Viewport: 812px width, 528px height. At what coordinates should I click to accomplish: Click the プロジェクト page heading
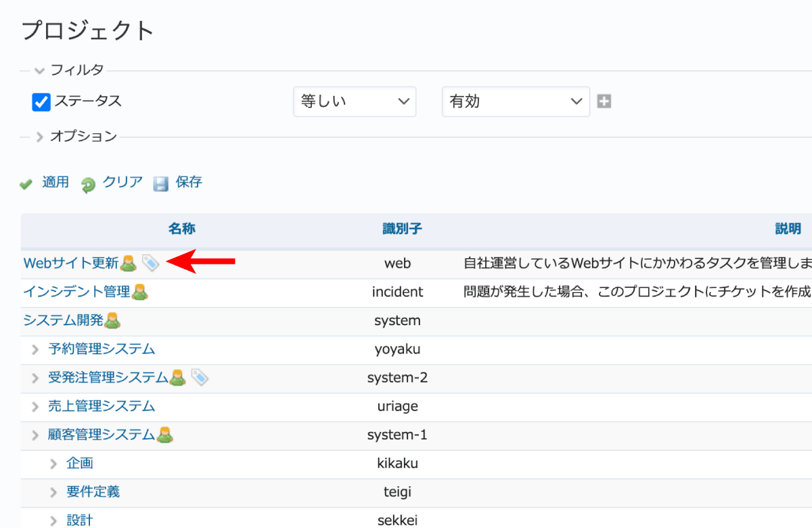pos(88,30)
